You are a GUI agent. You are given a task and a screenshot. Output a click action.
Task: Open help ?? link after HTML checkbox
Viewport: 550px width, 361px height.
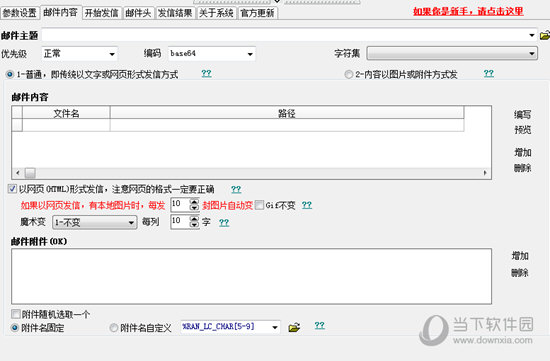[236, 189]
